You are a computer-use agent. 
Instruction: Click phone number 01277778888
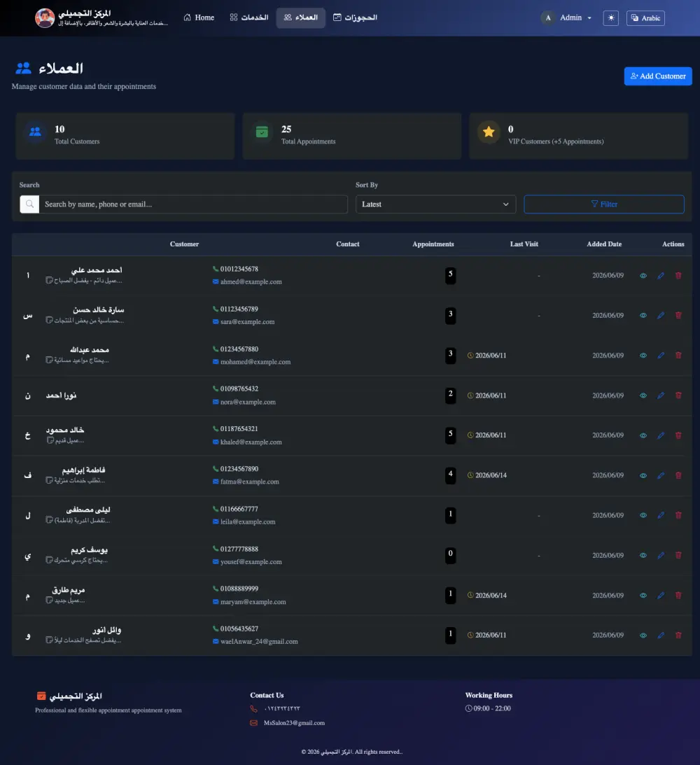pyautogui.click(x=239, y=549)
